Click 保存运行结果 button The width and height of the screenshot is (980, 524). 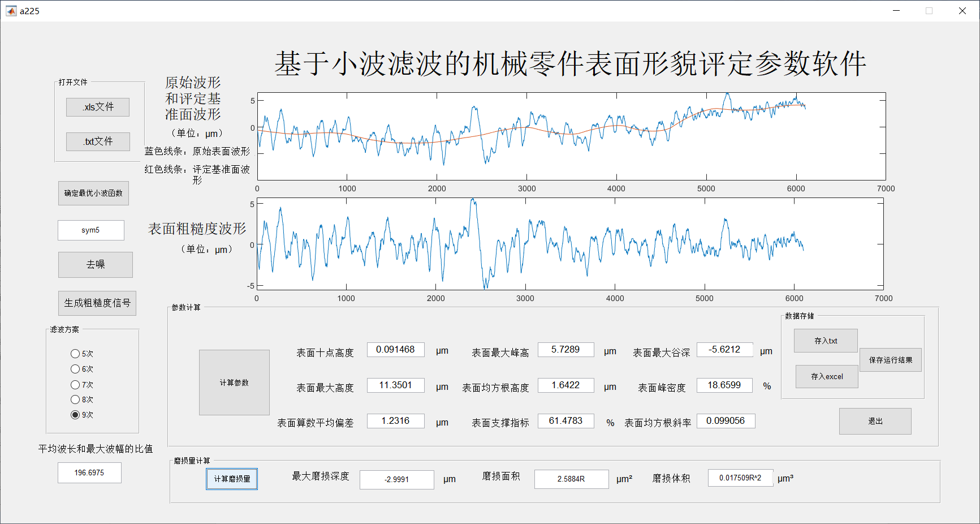[891, 360]
